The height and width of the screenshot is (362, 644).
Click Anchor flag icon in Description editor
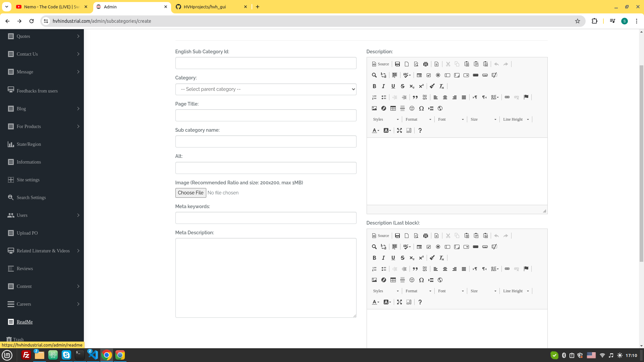point(526,97)
